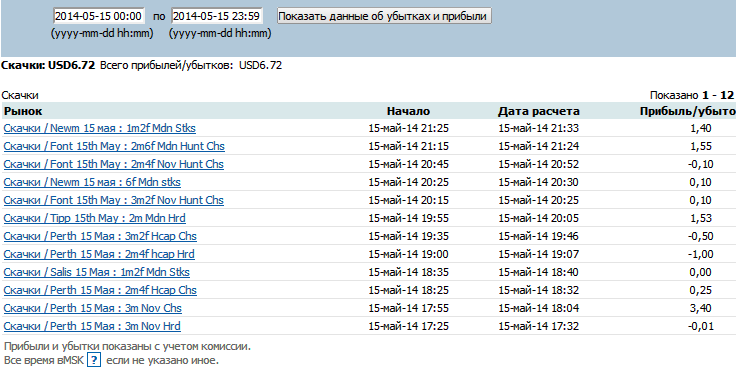This screenshot has width=736, height=371.
Task: Open Font 15th May 3m2f Nov Hunt Chs
Action: coord(114,200)
